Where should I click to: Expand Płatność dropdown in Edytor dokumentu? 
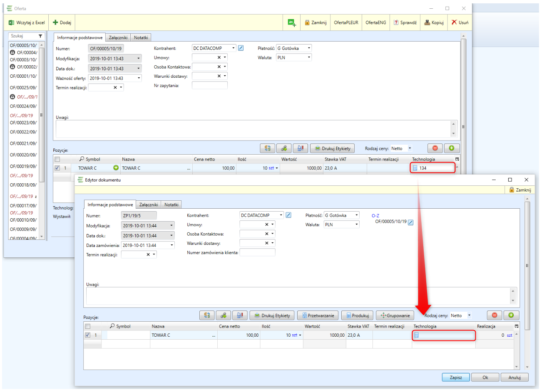click(356, 215)
